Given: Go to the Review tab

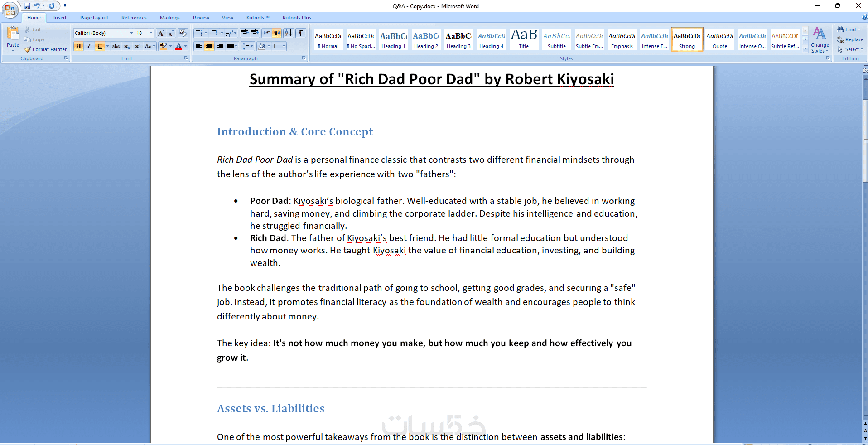Looking at the screenshot, I should 201,18.
